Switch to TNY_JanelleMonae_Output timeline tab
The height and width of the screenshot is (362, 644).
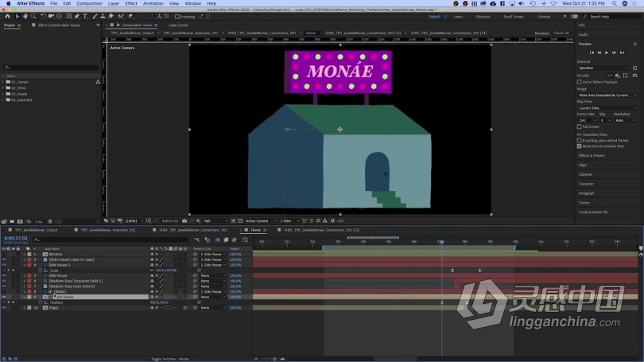(36, 230)
